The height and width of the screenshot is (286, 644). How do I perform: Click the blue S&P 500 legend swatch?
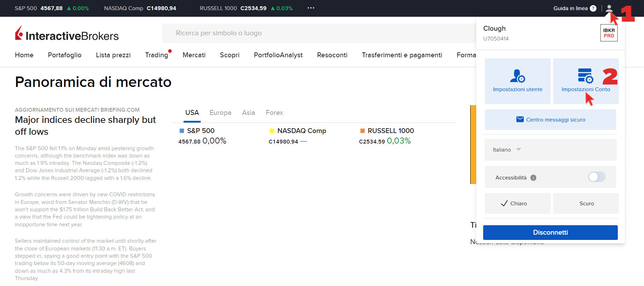point(182,131)
